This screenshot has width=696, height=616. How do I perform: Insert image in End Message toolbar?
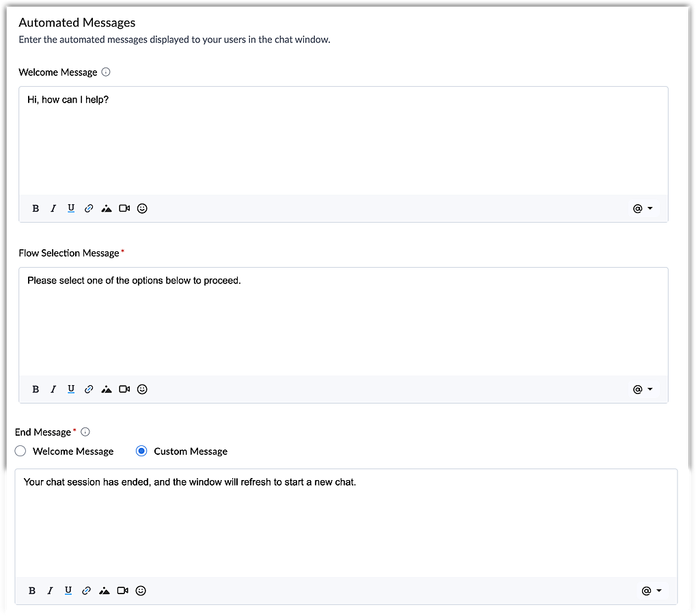point(105,590)
